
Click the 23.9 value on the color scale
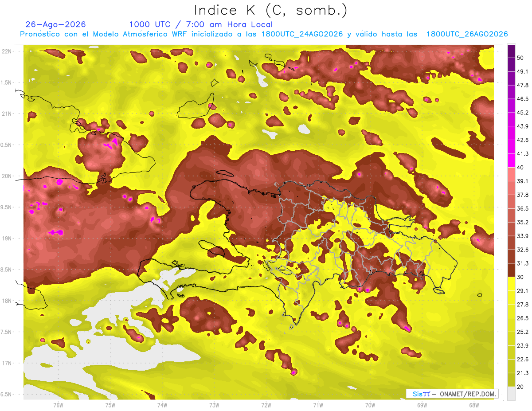(x=522, y=346)
